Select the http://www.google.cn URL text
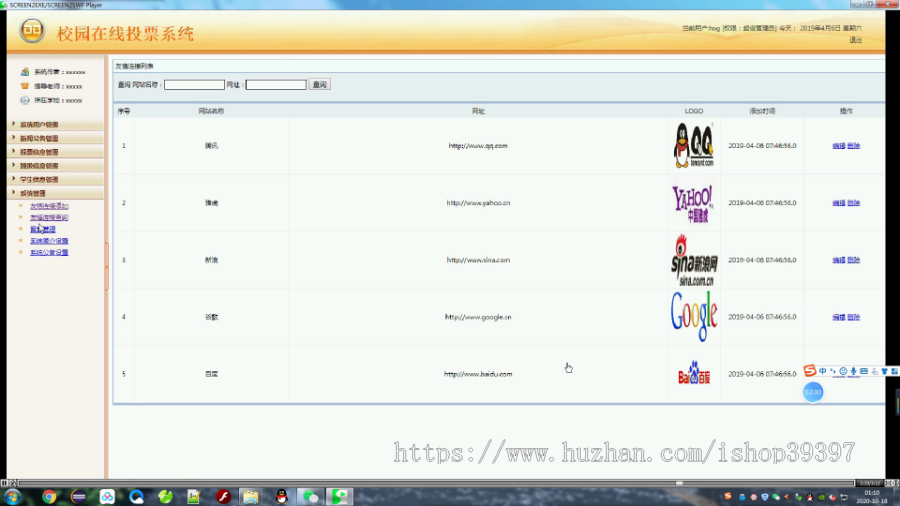Image resolution: width=900 pixels, height=506 pixels. click(478, 317)
